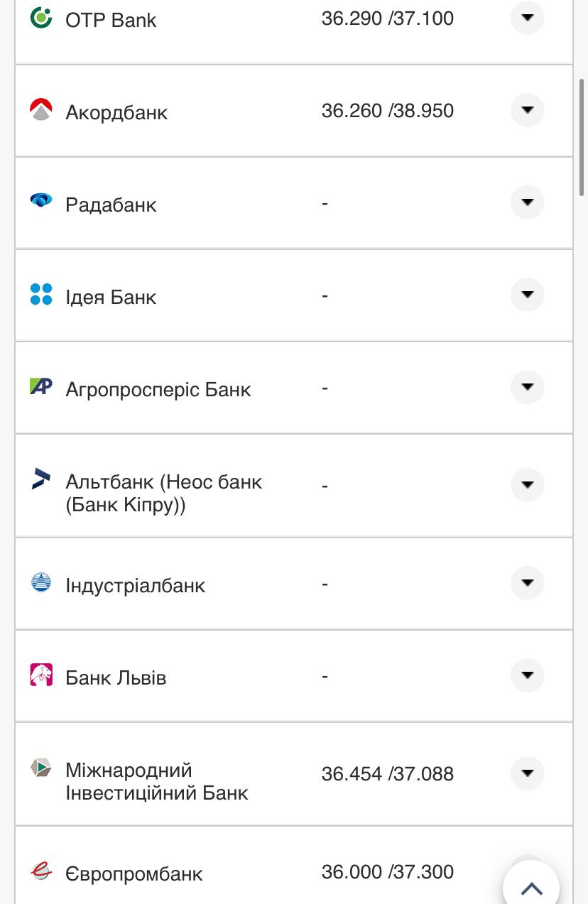Expand the OTP Bank rate details

[x=527, y=18]
